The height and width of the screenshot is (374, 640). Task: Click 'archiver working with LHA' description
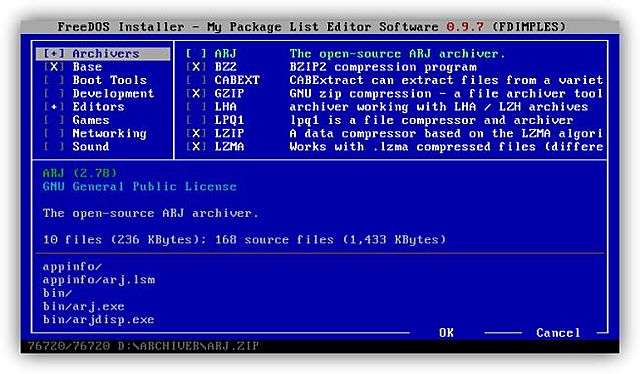pos(439,107)
